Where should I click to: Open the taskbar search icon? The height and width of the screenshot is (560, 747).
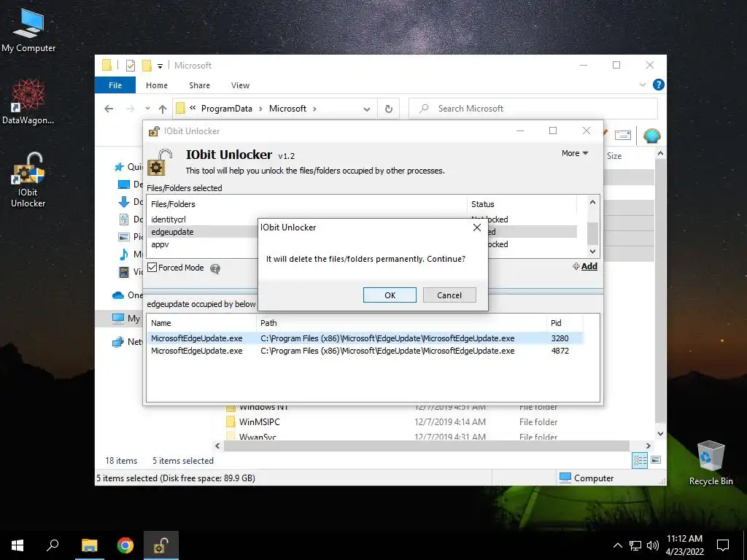click(53, 545)
